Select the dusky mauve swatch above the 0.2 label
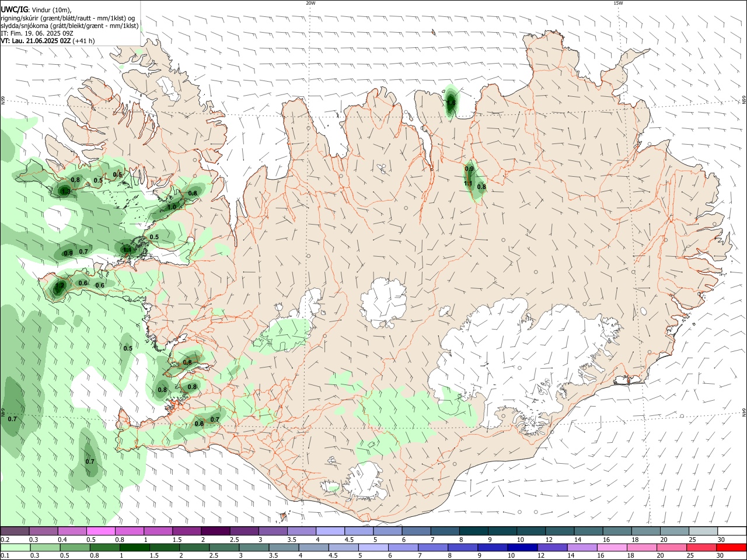This screenshot has width=747, height=560. 15,531
